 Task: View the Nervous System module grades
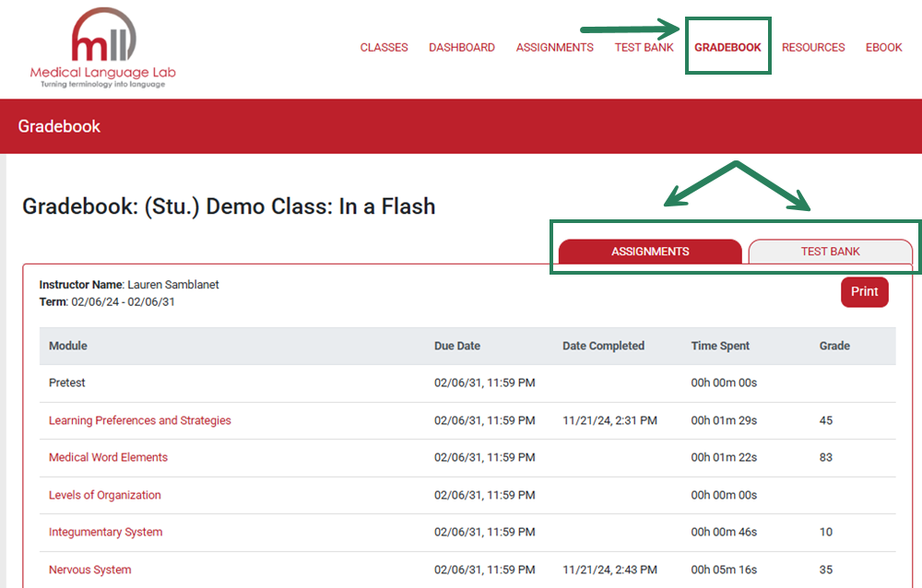89,570
